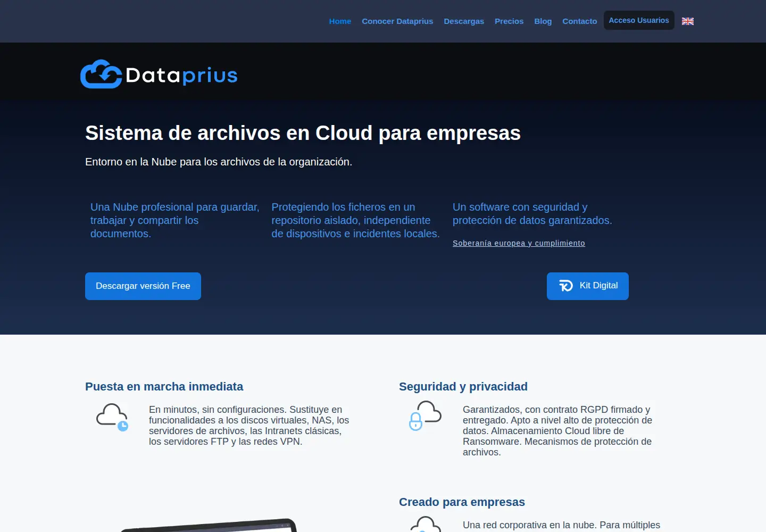Visit the Blog link in navigation
766x532 pixels.
543,21
